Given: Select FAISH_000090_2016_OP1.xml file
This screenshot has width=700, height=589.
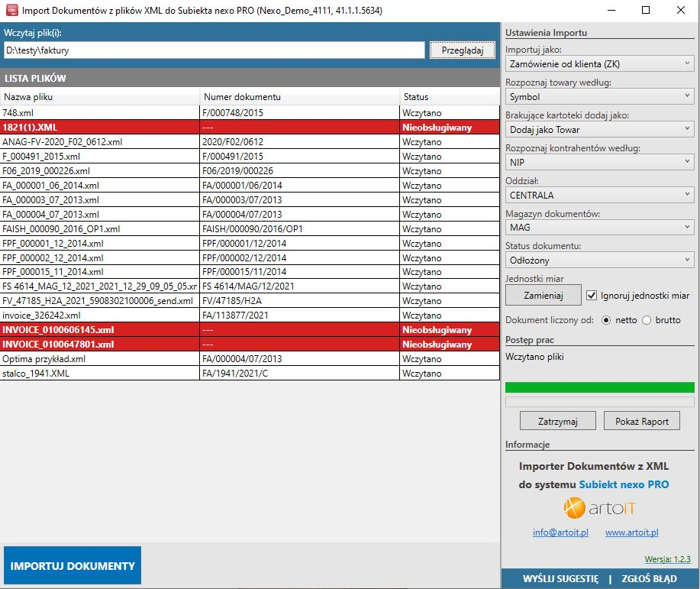Looking at the screenshot, I should coord(250,229).
